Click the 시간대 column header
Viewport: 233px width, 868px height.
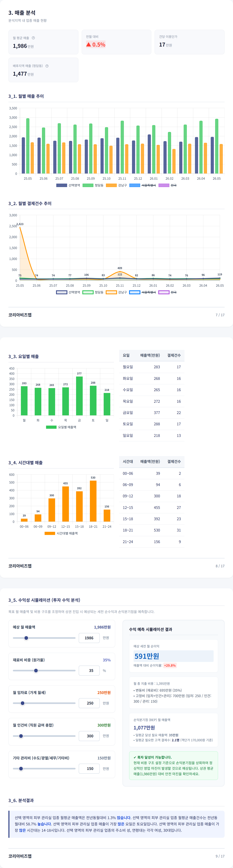point(128,461)
